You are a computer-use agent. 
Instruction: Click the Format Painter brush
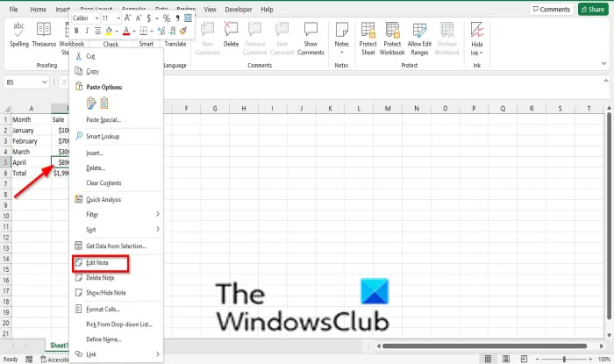coord(183,31)
